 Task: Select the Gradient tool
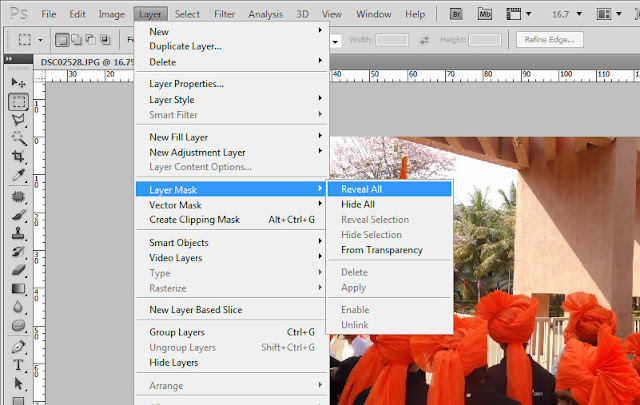tap(18, 289)
